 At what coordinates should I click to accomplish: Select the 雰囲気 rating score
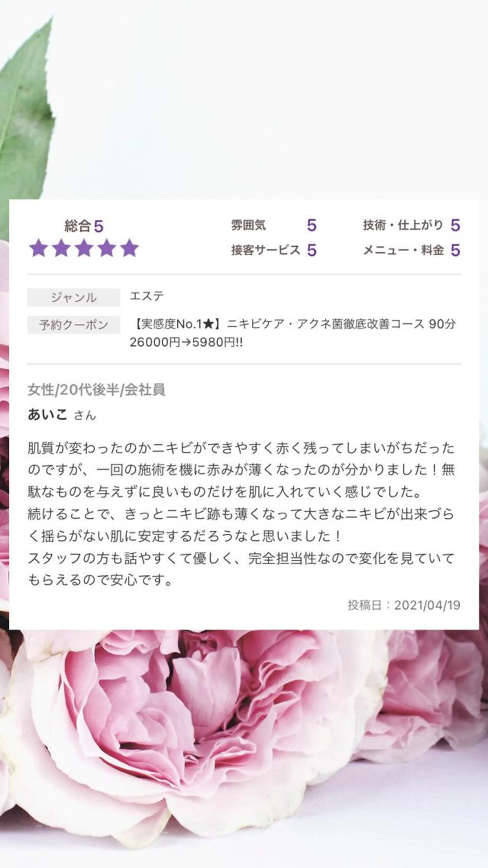click(312, 225)
